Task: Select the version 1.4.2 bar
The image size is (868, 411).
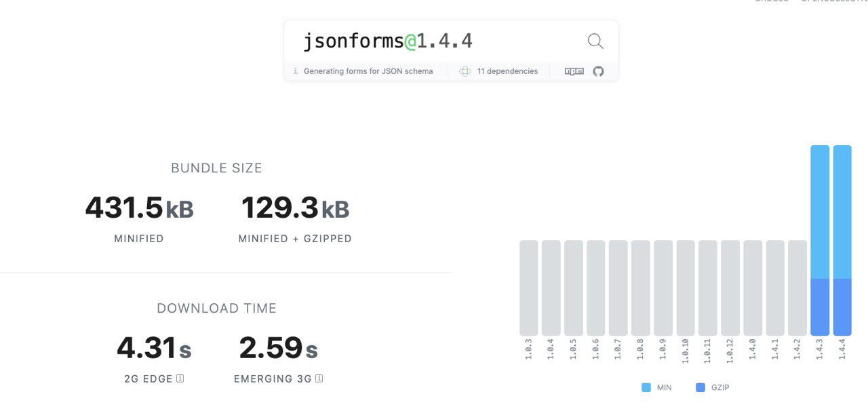Action: pos(797,288)
